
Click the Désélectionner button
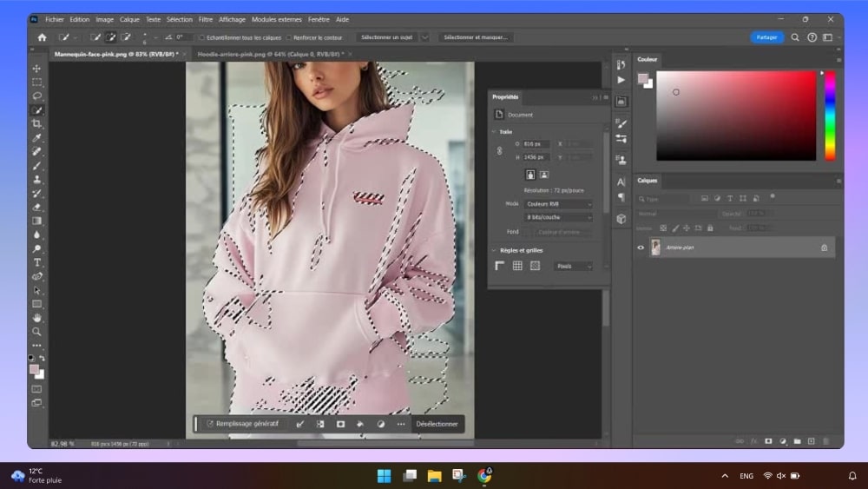pos(437,424)
